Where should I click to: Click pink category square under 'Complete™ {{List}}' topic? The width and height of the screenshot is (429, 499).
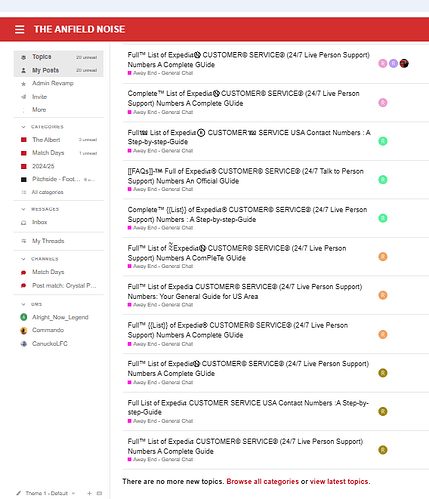click(x=130, y=228)
